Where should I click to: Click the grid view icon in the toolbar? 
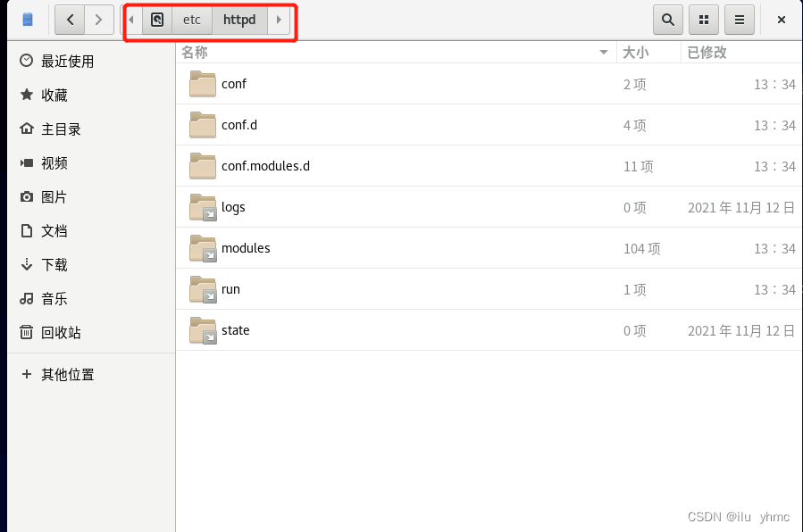click(x=704, y=19)
